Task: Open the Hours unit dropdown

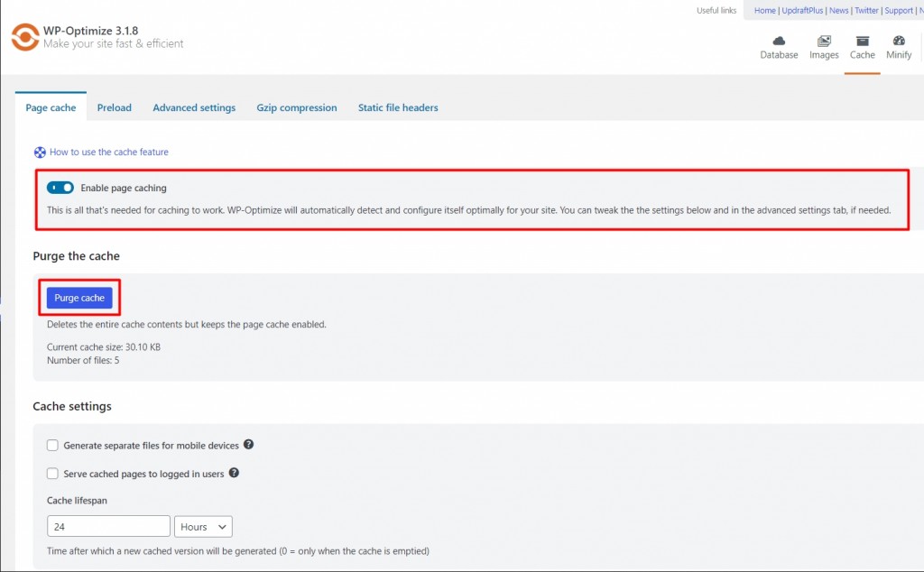Action: pos(203,527)
